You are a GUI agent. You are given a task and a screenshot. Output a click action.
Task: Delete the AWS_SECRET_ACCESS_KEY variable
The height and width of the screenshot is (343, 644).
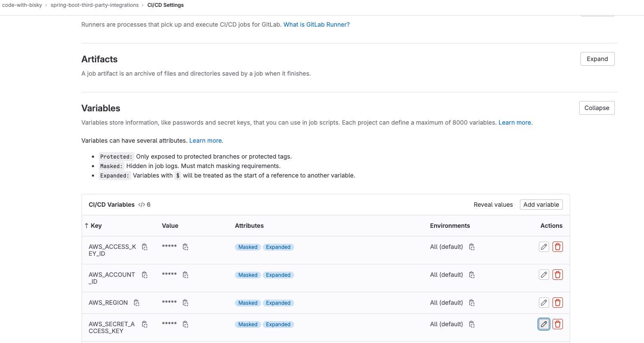tap(558, 324)
